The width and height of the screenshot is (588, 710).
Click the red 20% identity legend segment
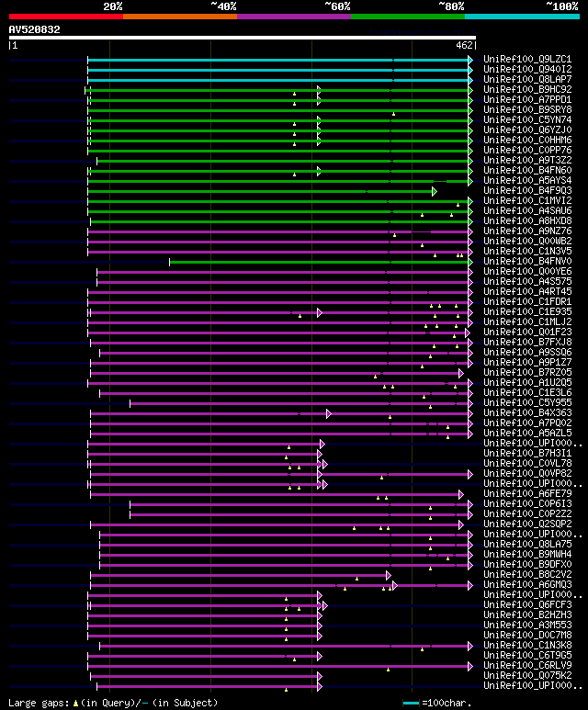click(65, 17)
